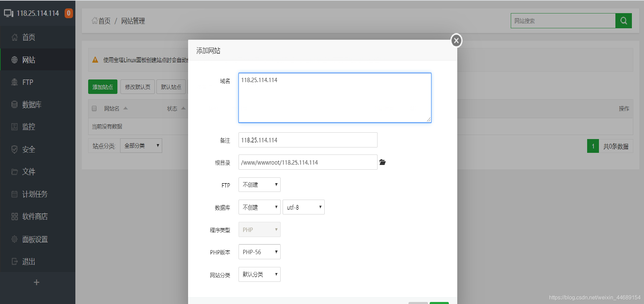Click the folder browse icon beside 根目录
The height and width of the screenshot is (304, 644).
click(x=383, y=162)
